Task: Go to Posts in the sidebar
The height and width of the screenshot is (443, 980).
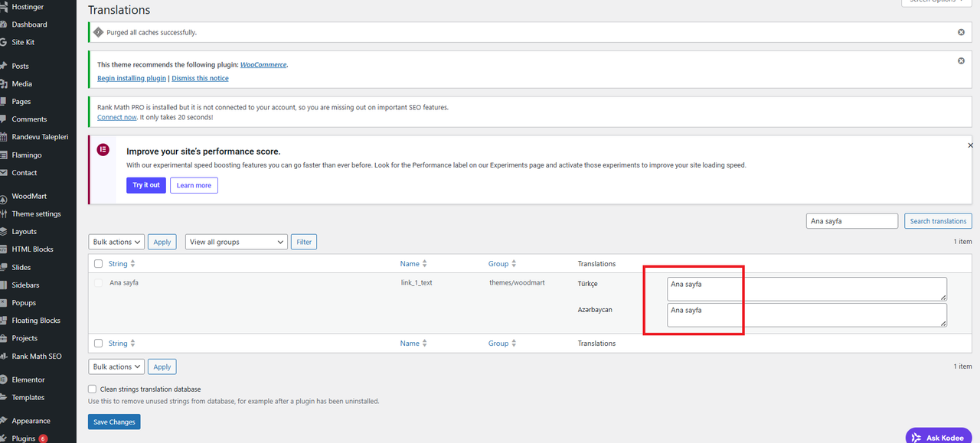Action: pyautogui.click(x=20, y=66)
